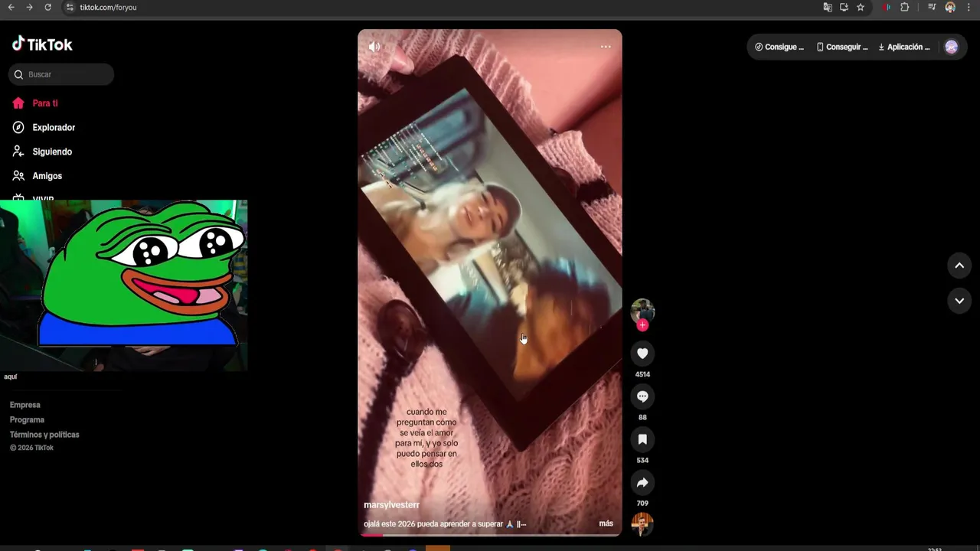Image resolution: width=980 pixels, height=551 pixels.
Task: Expand the Programa footer section
Action: click(27, 419)
